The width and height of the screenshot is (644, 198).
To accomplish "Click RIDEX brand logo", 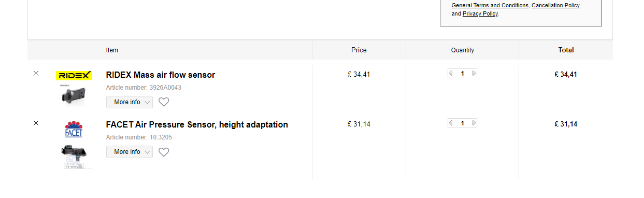I will pos(74,76).
